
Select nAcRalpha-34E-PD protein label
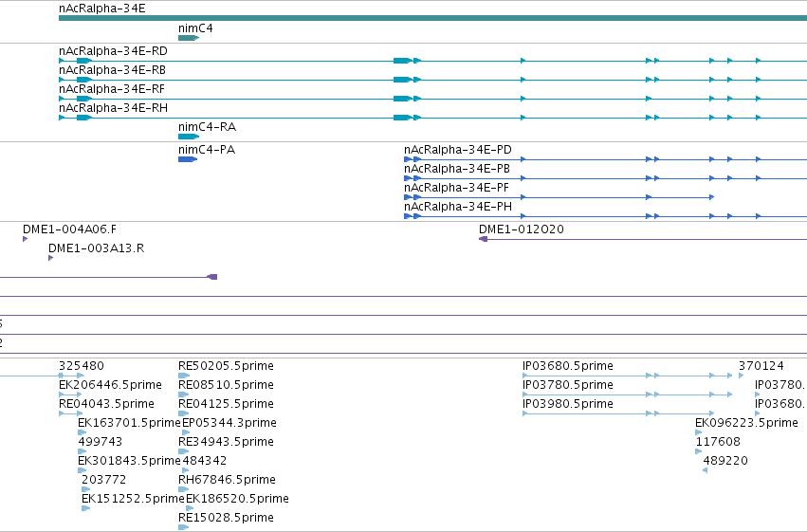click(x=457, y=149)
